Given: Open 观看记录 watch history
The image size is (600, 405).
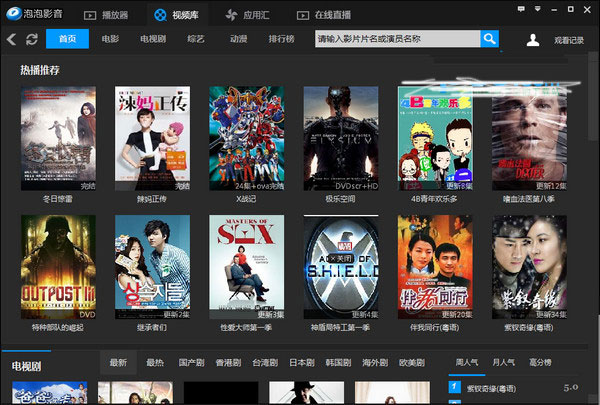Looking at the screenshot, I should click(x=569, y=40).
